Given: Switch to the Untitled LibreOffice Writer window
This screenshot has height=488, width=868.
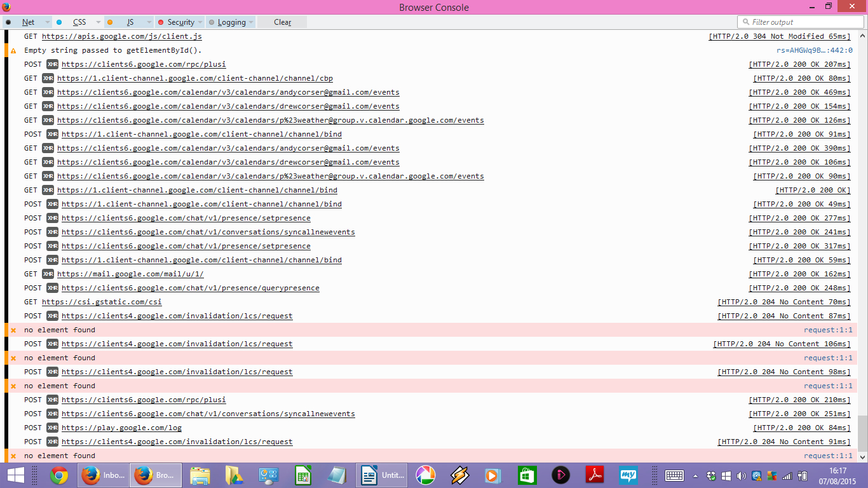Looking at the screenshot, I should pyautogui.click(x=381, y=475).
